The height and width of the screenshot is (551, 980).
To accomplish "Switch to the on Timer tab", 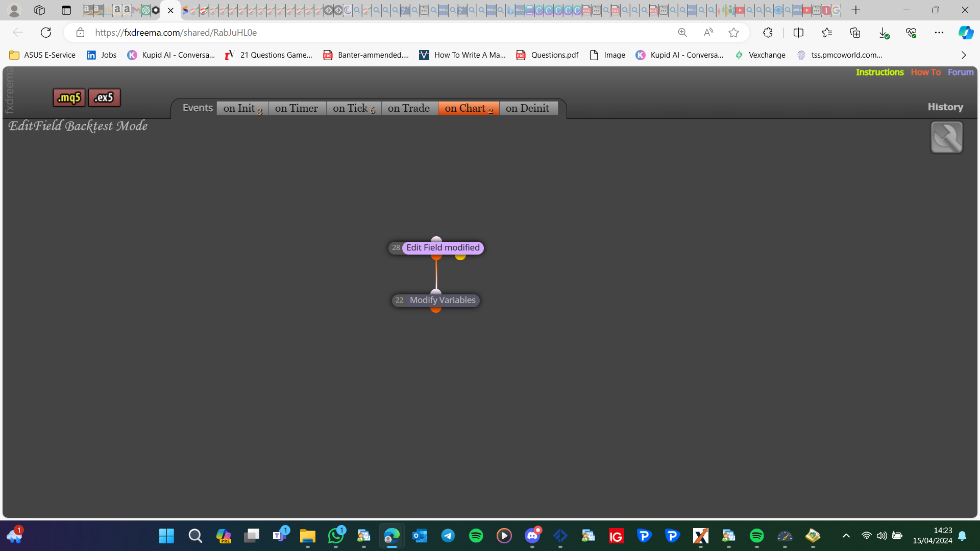I will point(297,108).
